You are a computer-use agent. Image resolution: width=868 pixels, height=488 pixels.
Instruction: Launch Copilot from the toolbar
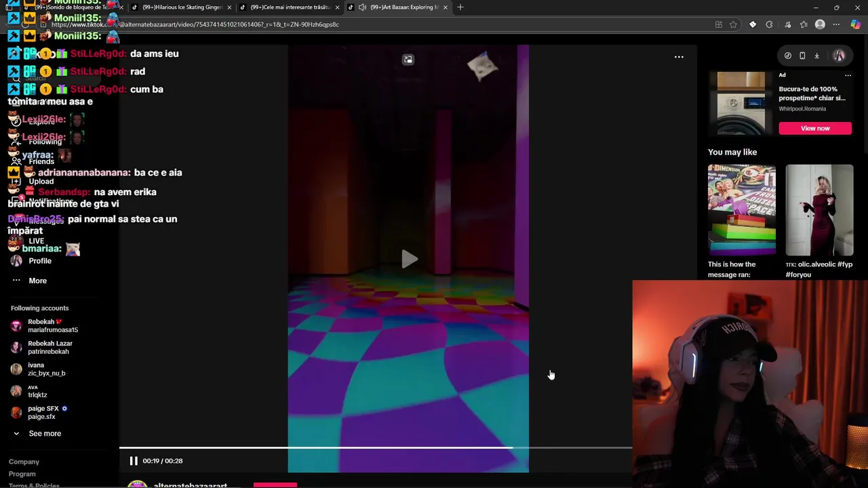855,24
